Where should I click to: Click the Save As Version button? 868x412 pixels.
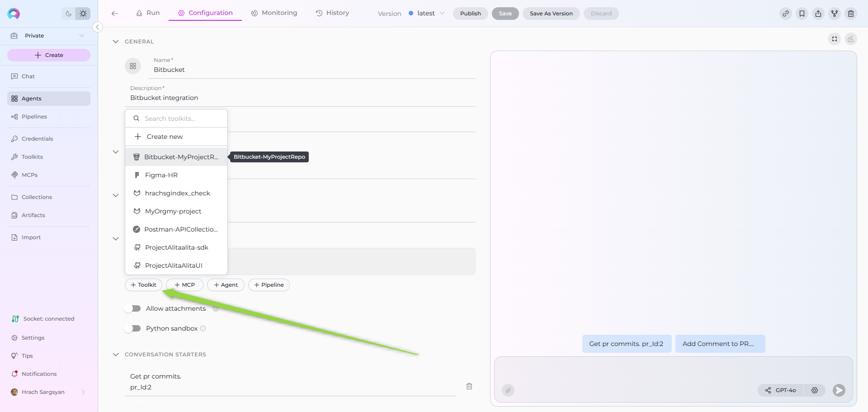[551, 14]
